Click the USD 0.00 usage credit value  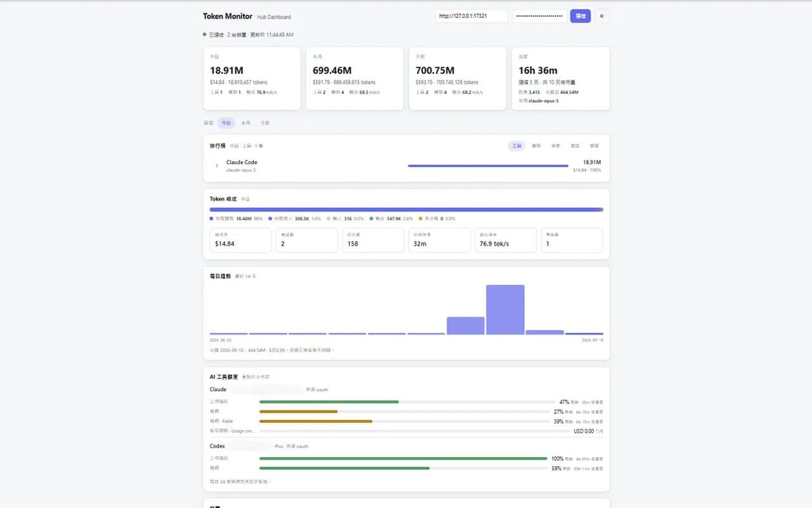point(584,431)
